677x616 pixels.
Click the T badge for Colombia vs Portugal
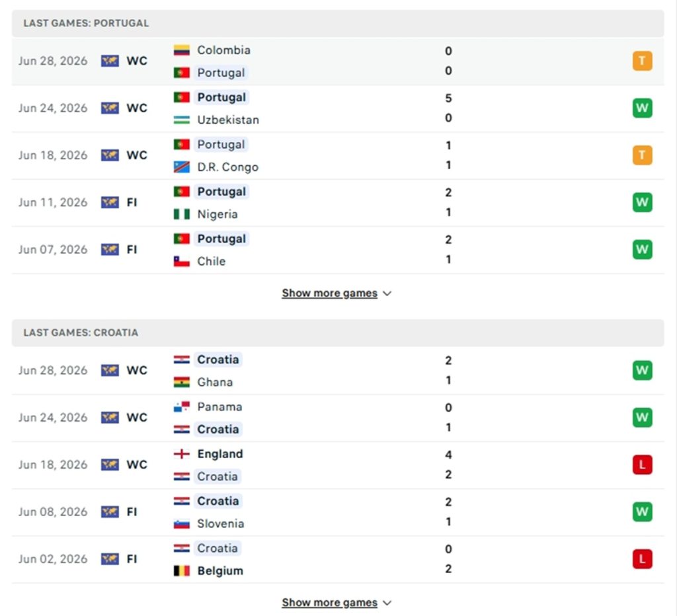click(642, 61)
